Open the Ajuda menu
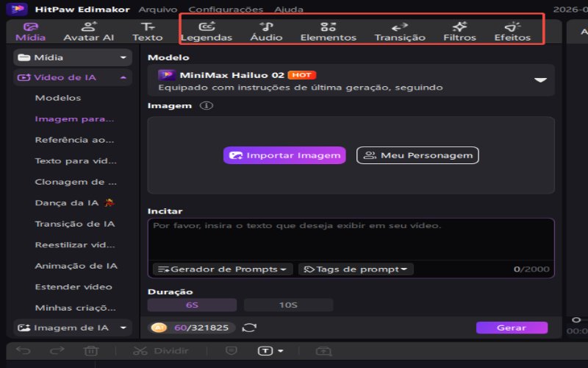 coord(289,9)
